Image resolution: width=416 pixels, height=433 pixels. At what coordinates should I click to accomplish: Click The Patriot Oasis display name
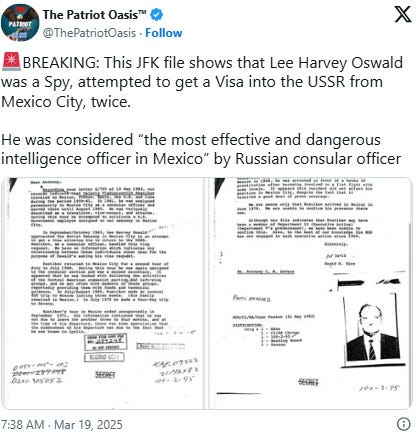tap(95, 15)
